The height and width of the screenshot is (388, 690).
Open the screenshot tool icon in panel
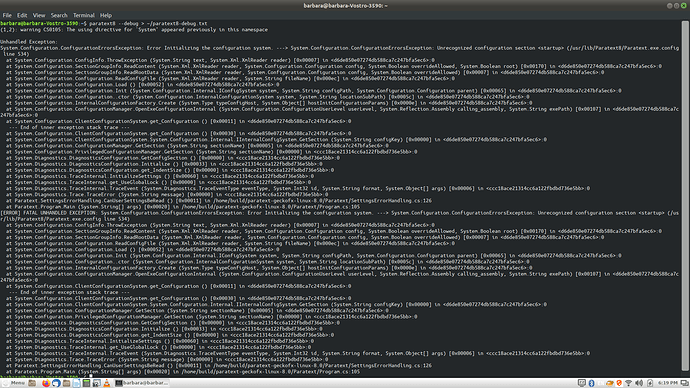click(x=97, y=383)
